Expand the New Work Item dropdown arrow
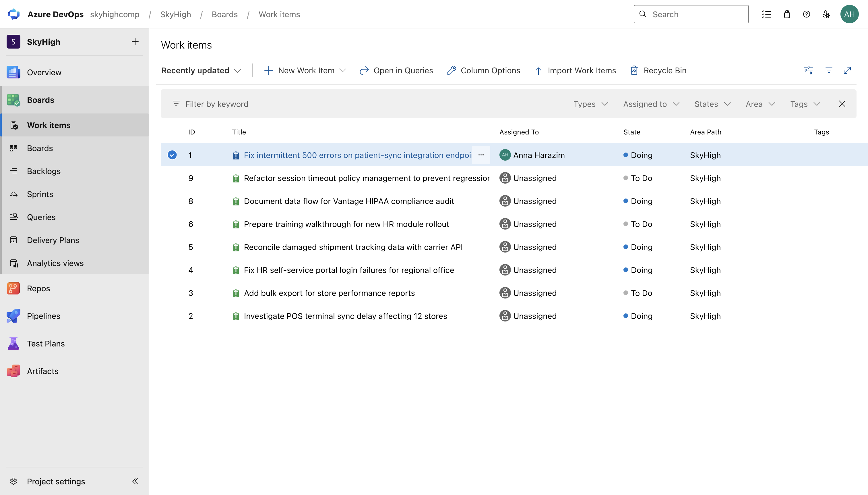Image resolution: width=868 pixels, height=495 pixels. 343,70
